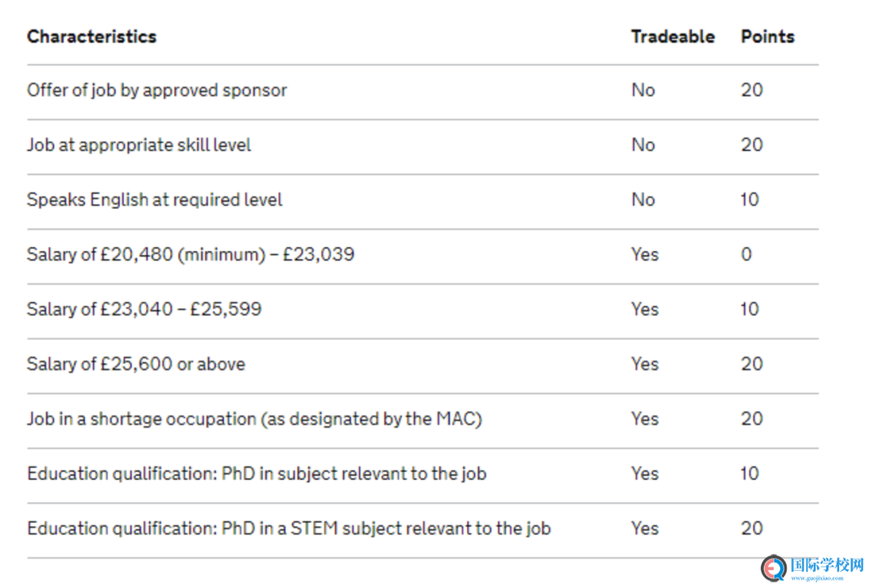The height and width of the screenshot is (588, 873).
Task: Click the PhD in a STEM subject row
Action: pyautogui.click(x=423, y=528)
